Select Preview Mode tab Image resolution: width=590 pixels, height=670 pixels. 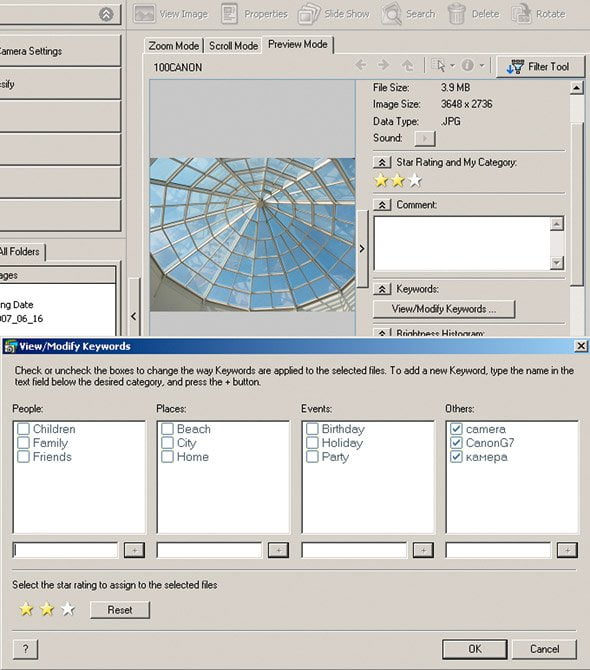click(x=298, y=44)
